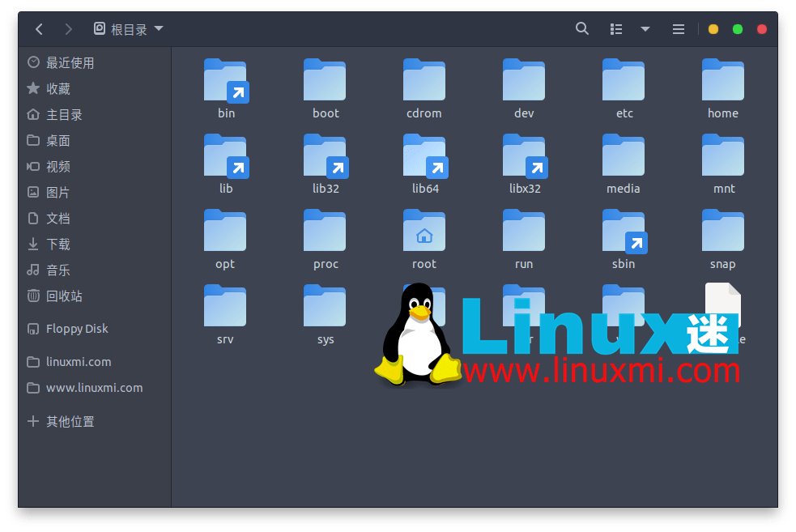Image resolution: width=796 pixels, height=532 pixels.
Task: Expand the view options dropdown arrow
Action: [645, 29]
